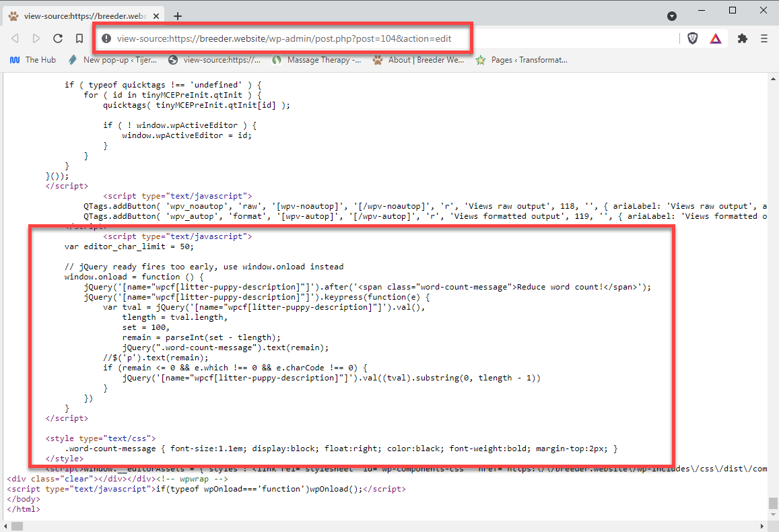
Task: Open a new tab with plus button
Action: tap(177, 16)
